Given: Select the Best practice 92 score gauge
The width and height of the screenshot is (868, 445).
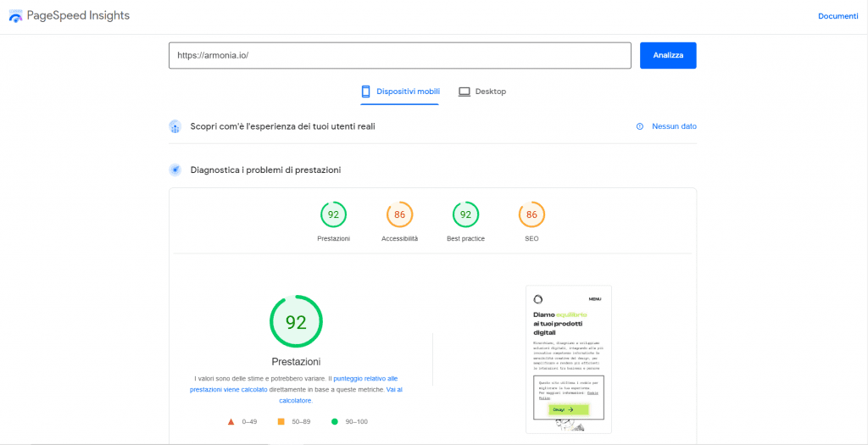Looking at the screenshot, I should [x=465, y=215].
